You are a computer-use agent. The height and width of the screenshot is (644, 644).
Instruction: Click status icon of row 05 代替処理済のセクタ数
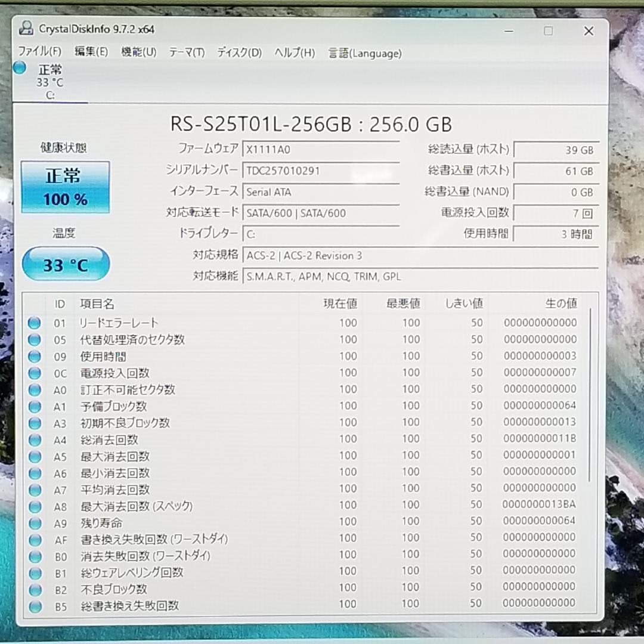(x=35, y=340)
